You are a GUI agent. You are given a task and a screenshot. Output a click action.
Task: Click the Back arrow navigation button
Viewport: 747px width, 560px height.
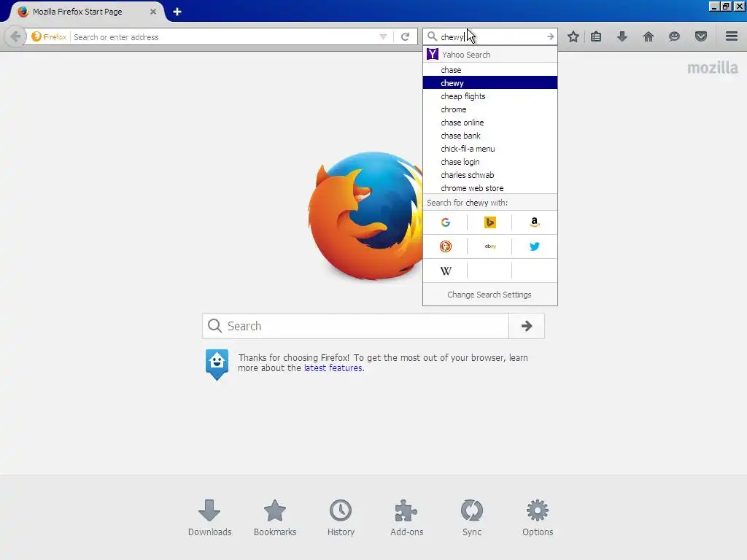pos(15,36)
